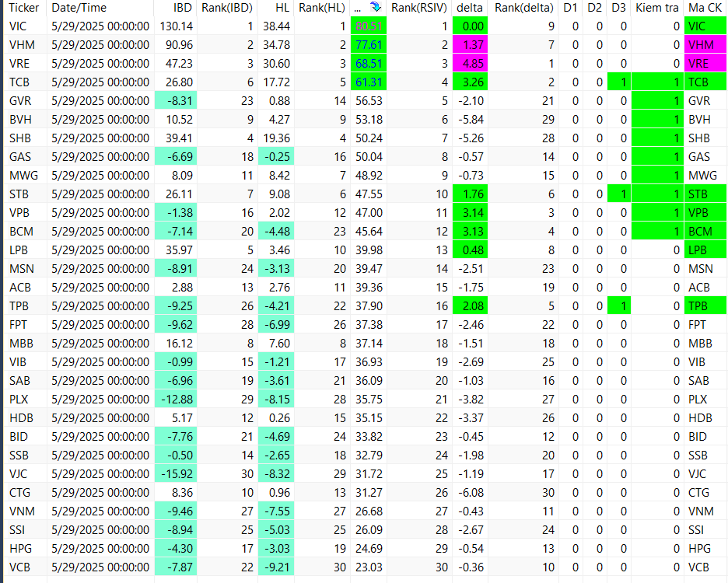728x583 pixels.
Task: Select SAB in the Ticker column
Action: coord(19,381)
